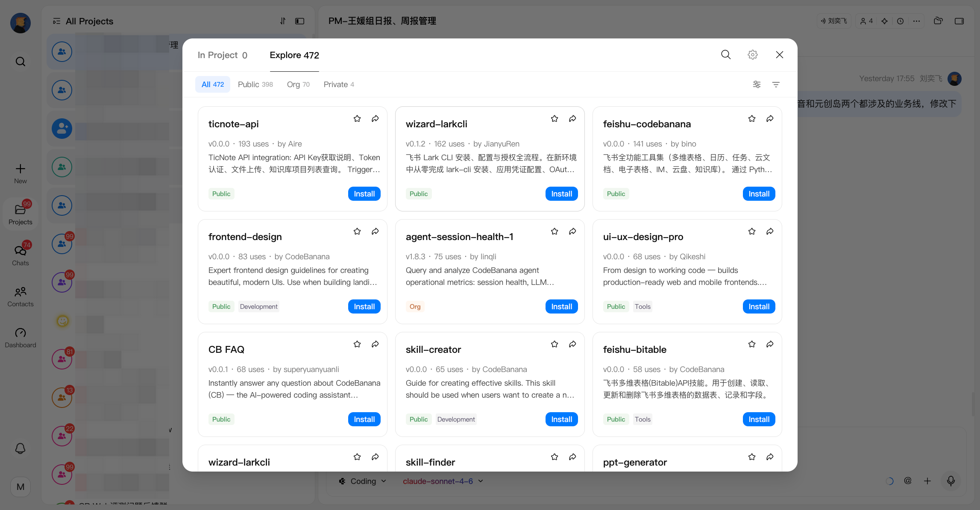
Task: Favorite the ui-ux-design-pro skill
Action: (752, 232)
